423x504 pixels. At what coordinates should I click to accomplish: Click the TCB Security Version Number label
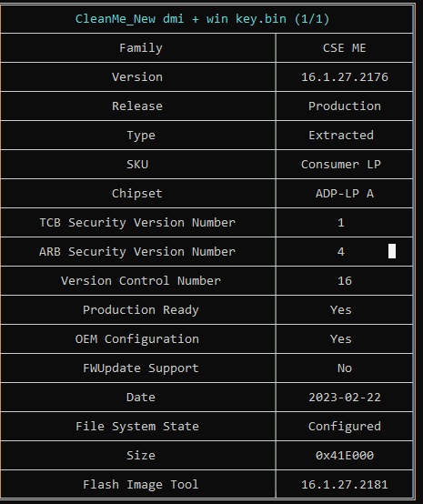coord(137,223)
